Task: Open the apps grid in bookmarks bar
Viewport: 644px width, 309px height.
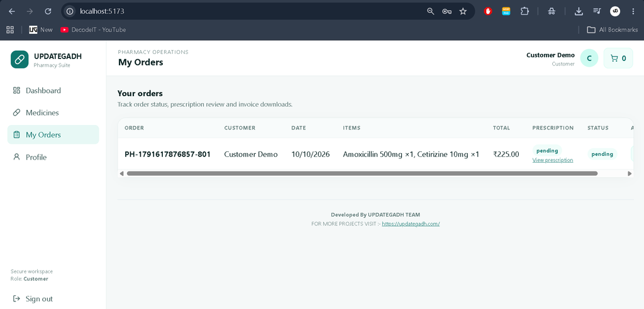Action: (x=10, y=30)
